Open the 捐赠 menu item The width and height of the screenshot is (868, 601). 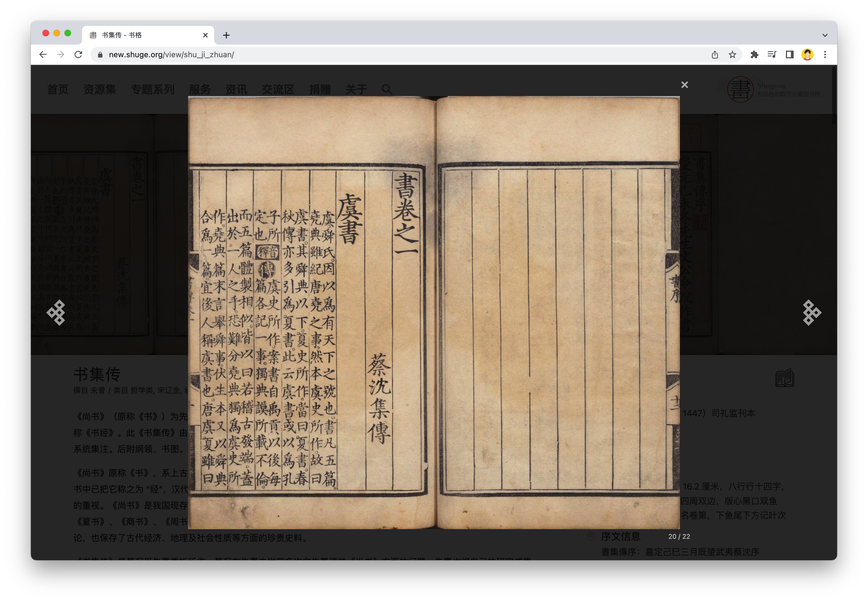[320, 89]
